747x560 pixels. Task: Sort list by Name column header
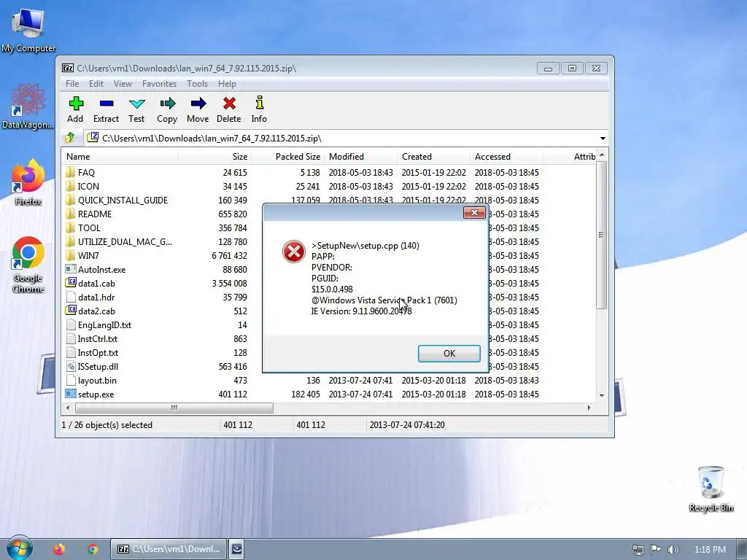pyautogui.click(x=120, y=157)
